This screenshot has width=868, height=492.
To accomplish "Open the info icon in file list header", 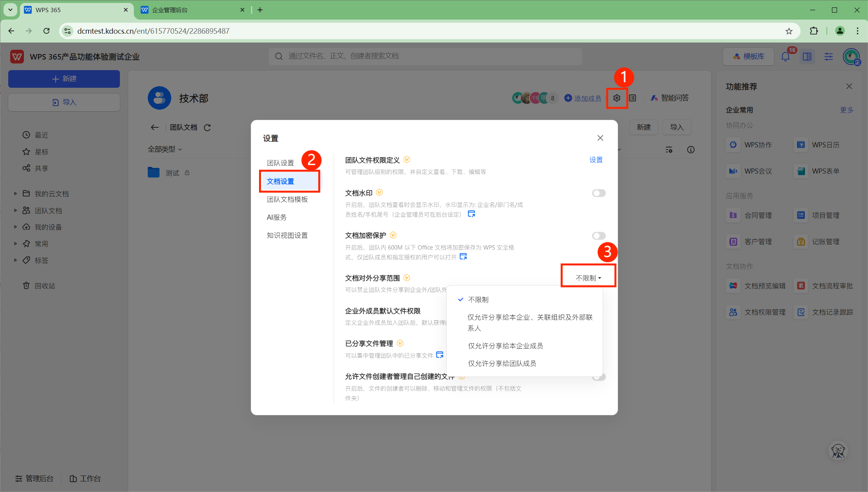I will pos(690,150).
